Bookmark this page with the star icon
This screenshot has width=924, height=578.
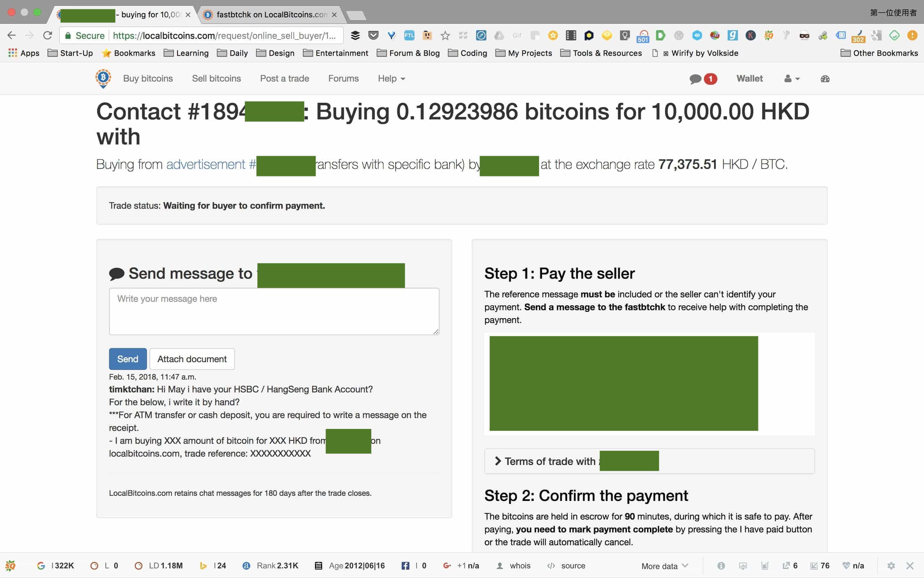pyautogui.click(x=445, y=36)
